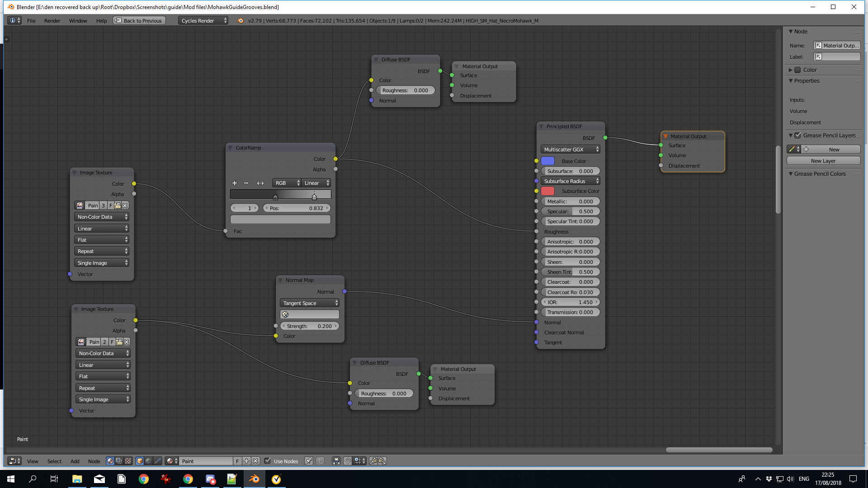The width and height of the screenshot is (868, 488).
Task: Add a new stop to ColorRamp
Action: click(234, 183)
